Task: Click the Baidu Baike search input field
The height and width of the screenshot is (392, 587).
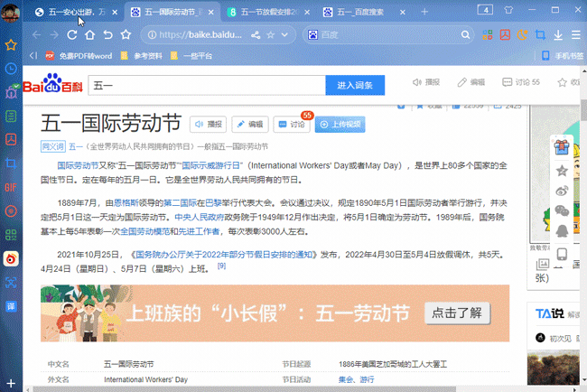Action: (207, 86)
